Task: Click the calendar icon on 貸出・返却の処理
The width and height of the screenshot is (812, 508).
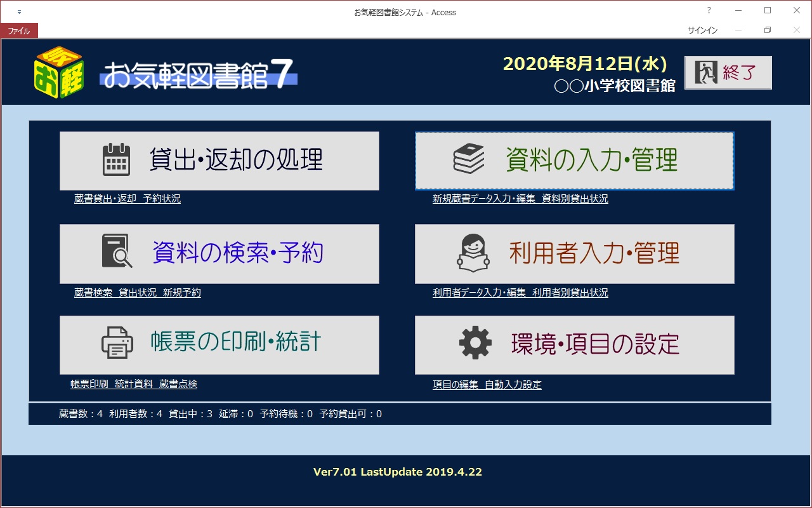Action: click(116, 159)
